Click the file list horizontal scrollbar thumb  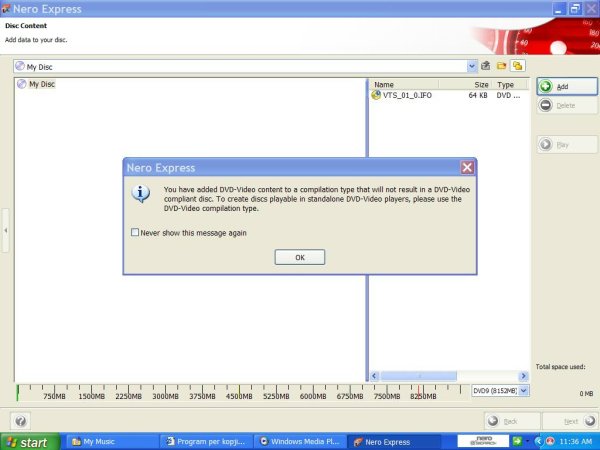(x=418, y=376)
